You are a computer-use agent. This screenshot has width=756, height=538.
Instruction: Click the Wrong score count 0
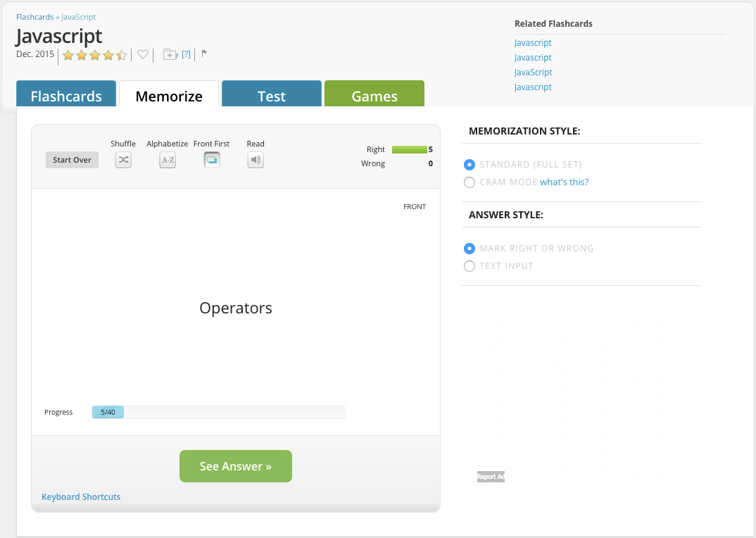pyautogui.click(x=431, y=163)
